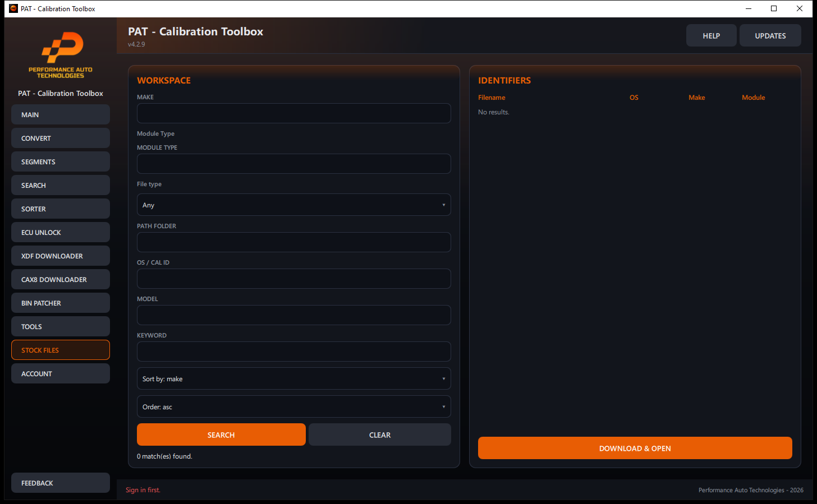Click the orange SEARCH button in Workspace

pyautogui.click(x=221, y=434)
